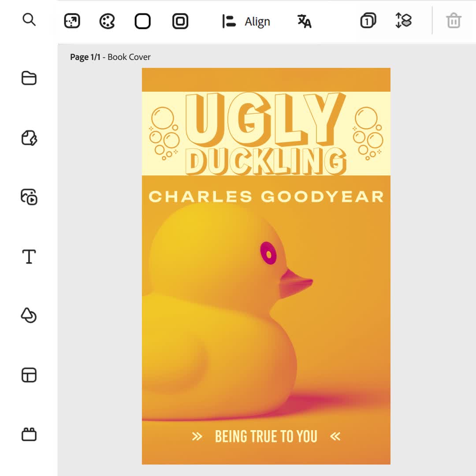Click the double rounded square border icon
476x476 pixels.
180,21
